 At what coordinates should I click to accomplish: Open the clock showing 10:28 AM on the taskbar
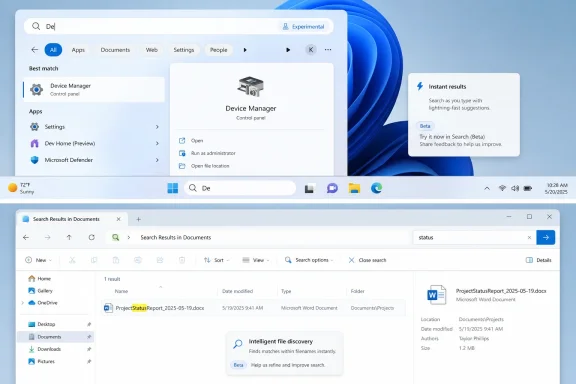point(557,189)
